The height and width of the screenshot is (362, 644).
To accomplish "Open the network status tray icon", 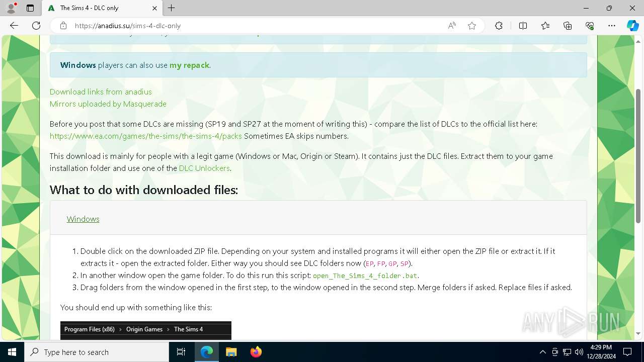I will 567,352.
